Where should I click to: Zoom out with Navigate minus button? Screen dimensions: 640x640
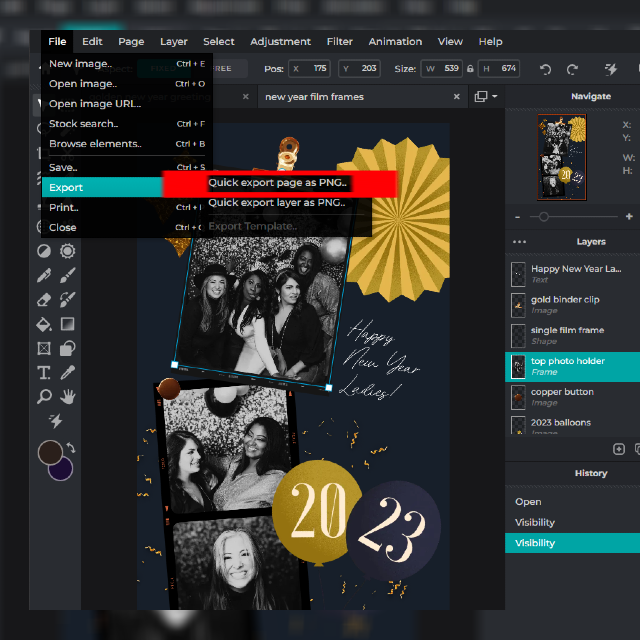[518, 217]
